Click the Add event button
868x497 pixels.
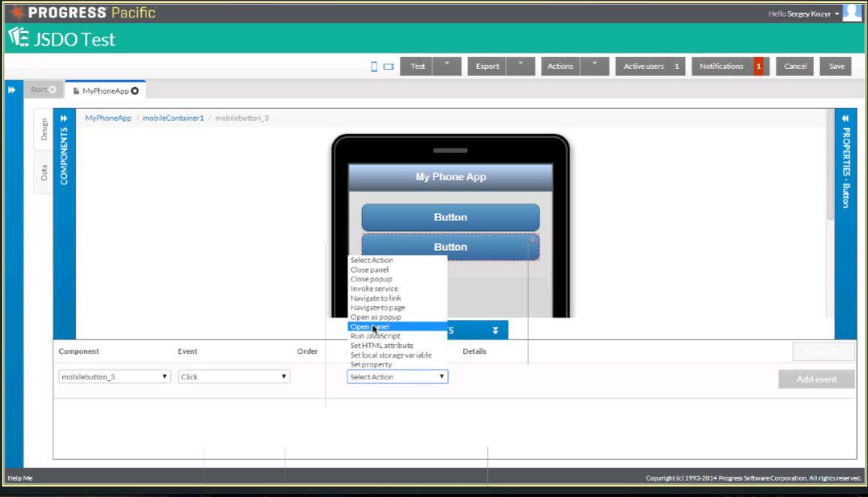click(x=815, y=379)
